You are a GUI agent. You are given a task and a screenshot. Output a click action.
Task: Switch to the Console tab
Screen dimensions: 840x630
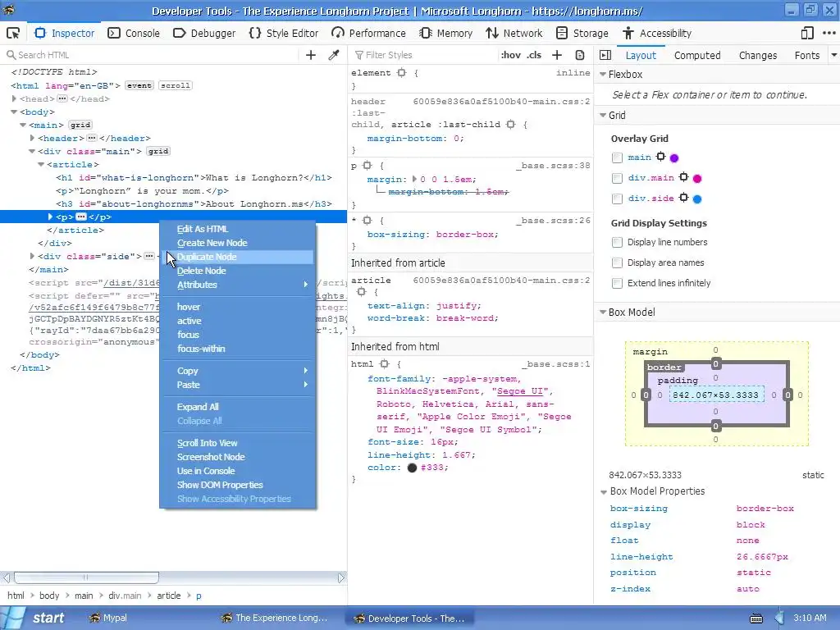(134, 33)
